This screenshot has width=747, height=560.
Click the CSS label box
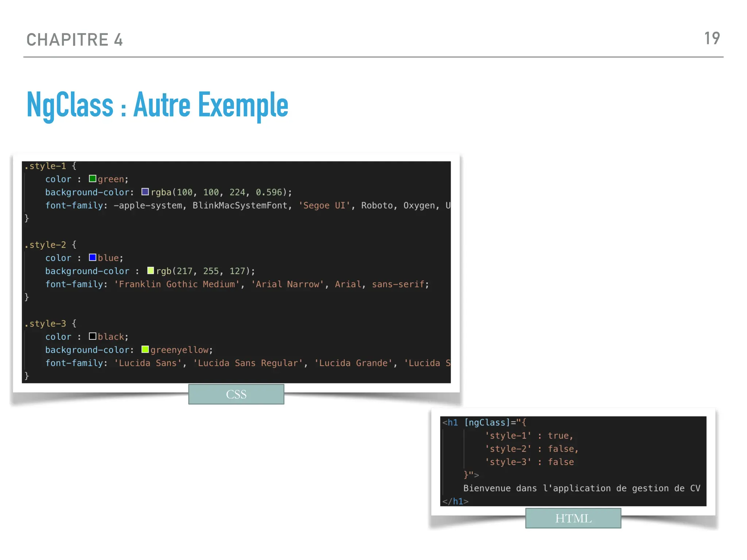tap(236, 394)
